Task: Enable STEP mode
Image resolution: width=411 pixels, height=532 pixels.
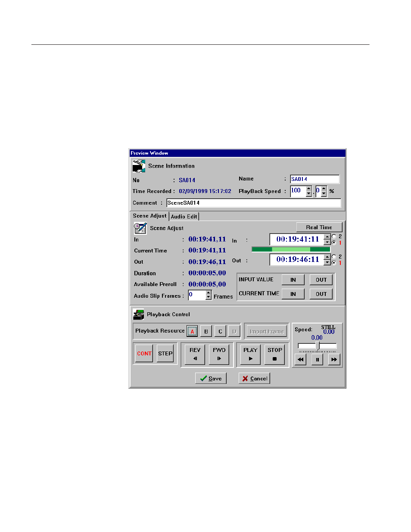Action: (165, 354)
